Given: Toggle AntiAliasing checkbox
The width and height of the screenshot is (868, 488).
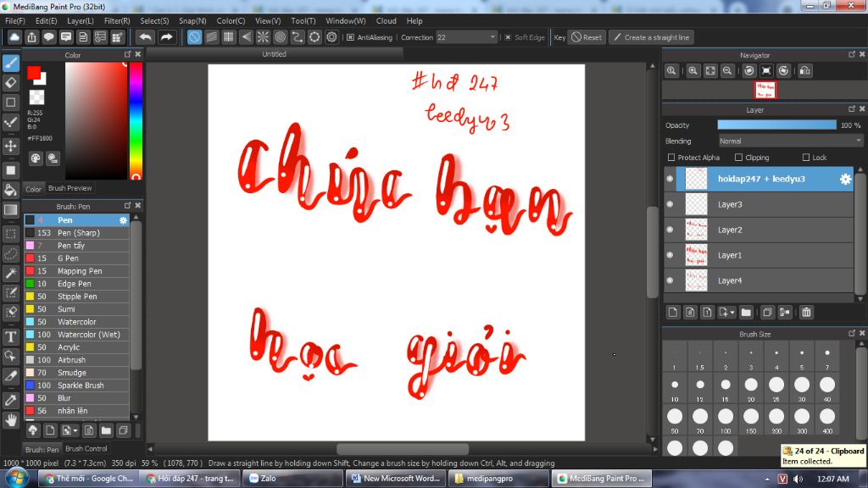Looking at the screenshot, I should (x=350, y=37).
